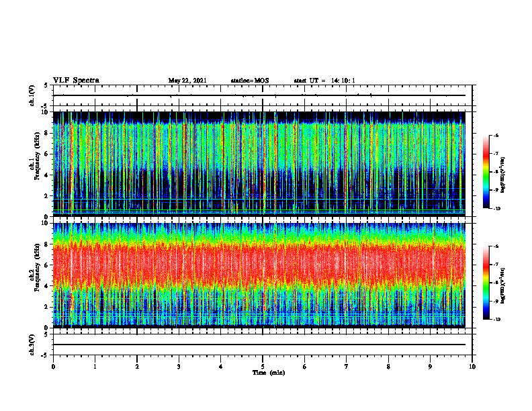Click the "5" volt tick of the ch.1(V) panel

46,85
